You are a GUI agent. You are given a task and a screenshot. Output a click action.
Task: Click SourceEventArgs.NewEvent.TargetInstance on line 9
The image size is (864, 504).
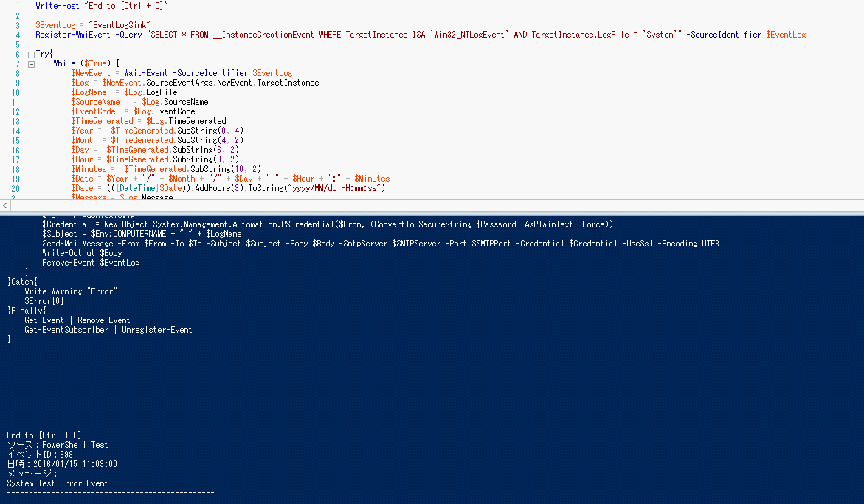point(232,83)
